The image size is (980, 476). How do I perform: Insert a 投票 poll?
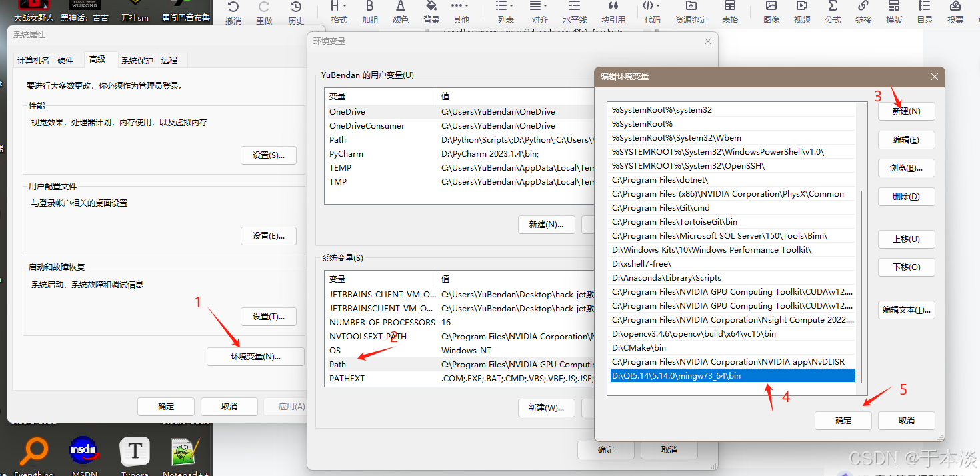[x=955, y=6]
